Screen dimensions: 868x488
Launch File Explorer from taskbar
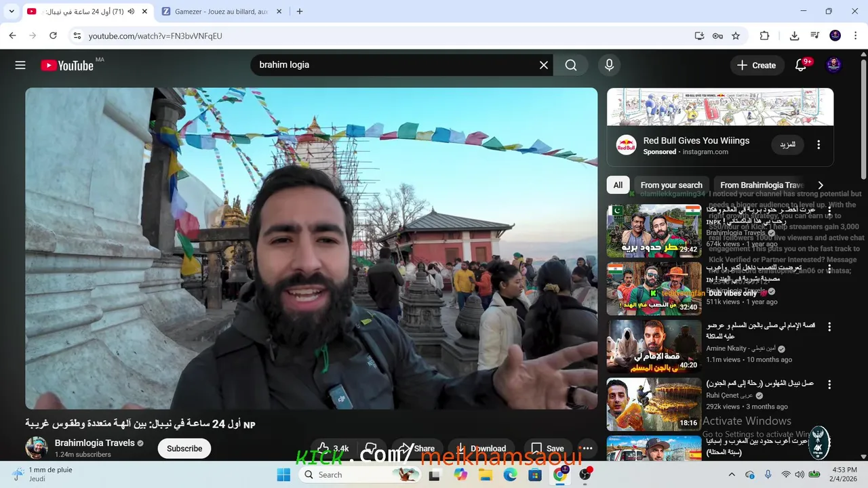486,474
